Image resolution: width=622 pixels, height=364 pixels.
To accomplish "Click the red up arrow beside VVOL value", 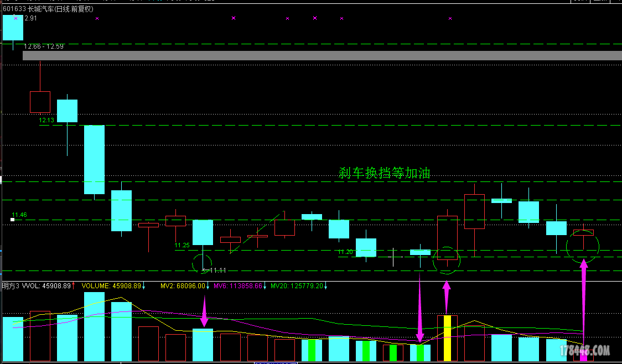I will tap(74, 285).
